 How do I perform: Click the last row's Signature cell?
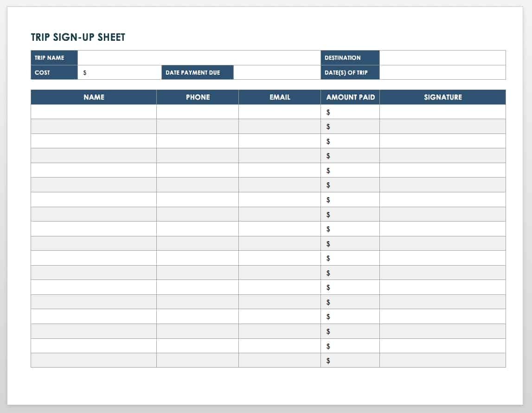442,360
